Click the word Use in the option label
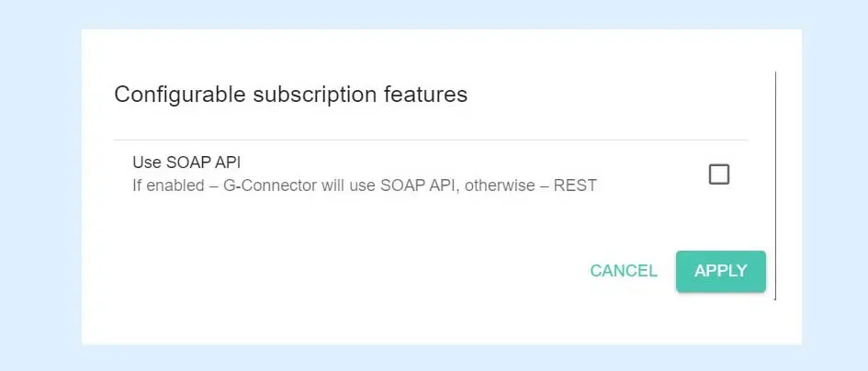The width and height of the screenshot is (868, 371). [147, 163]
